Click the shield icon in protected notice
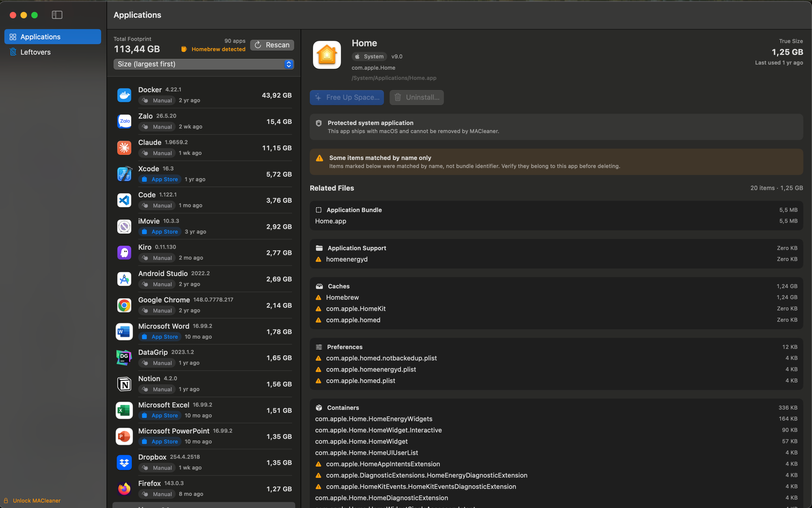This screenshot has width=812, height=508. click(x=319, y=123)
